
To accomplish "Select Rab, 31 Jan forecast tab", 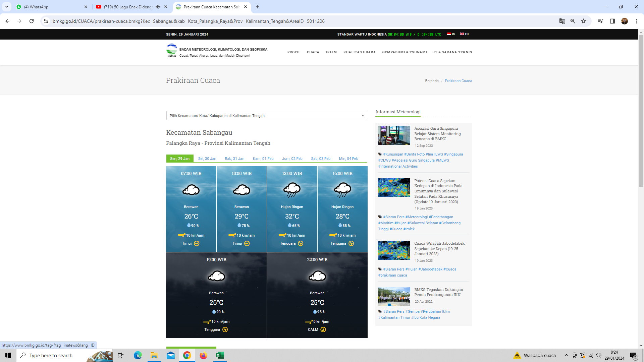I will (234, 159).
